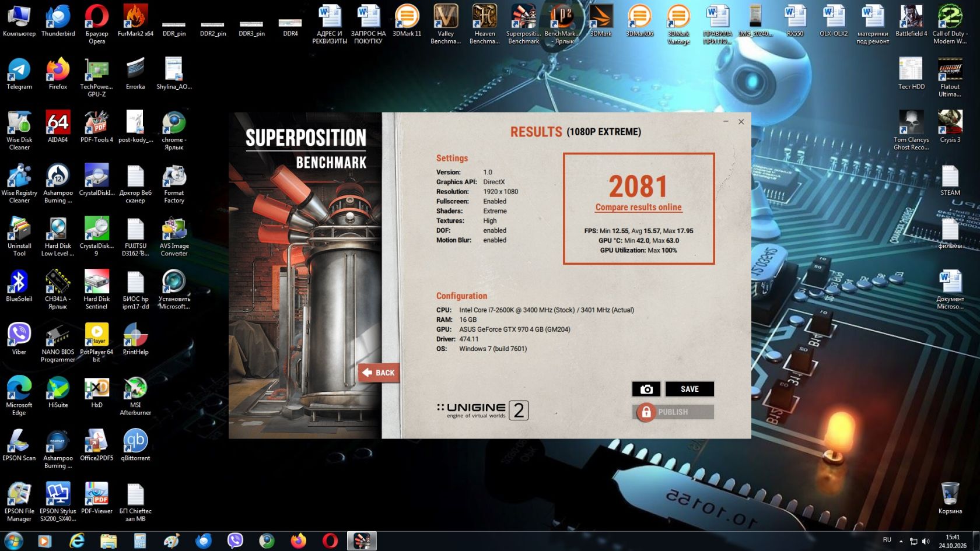The width and height of the screenshot is (980, 551).
Task: Click the benchmark score 2081
Action: (638, 187)
